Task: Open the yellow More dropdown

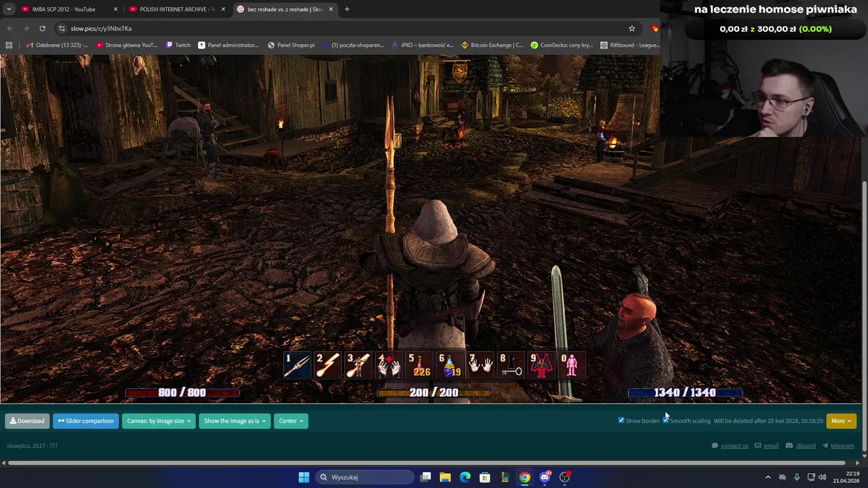Action: [841, 421]
